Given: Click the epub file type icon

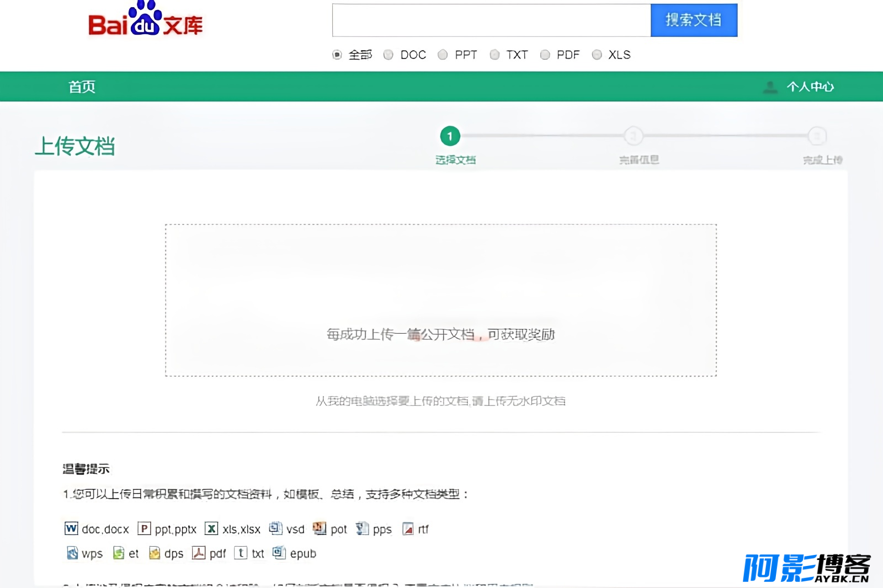Looking at the screenshot, I should pos(279,553).
